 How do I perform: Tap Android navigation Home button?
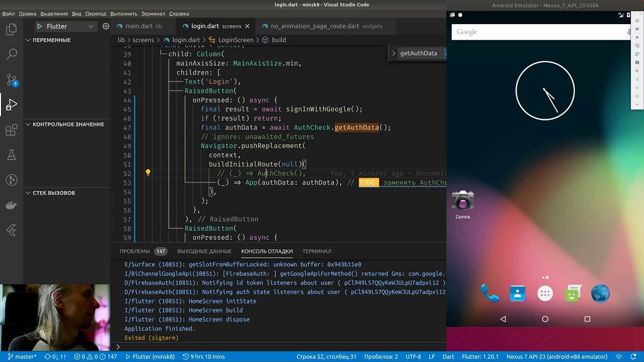coord(545,319)
